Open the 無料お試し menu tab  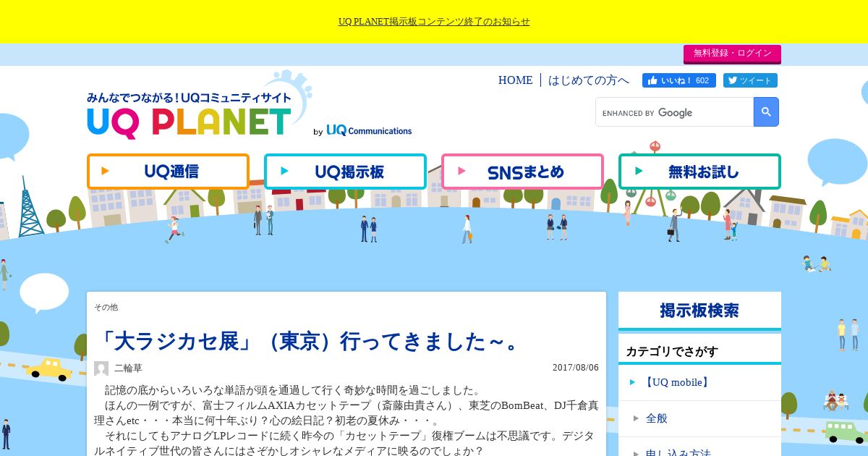[x=699, y=172]
